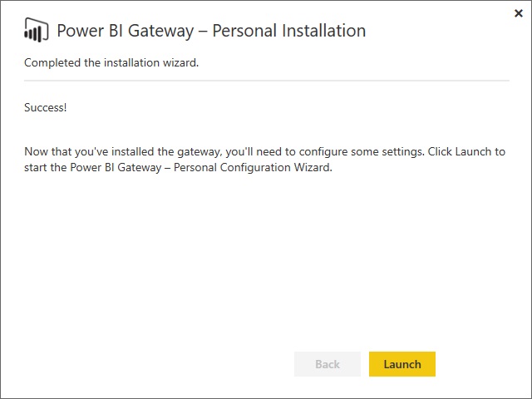This screenshot has height=399, width=532.
Task: Click the words "Power BI" in the title
Action: [90, 31]
